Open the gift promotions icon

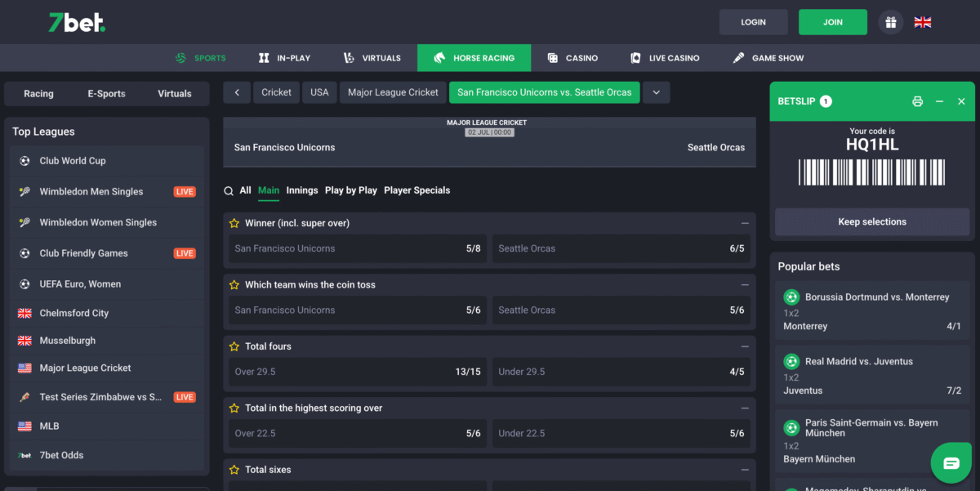(x=891, y=22)
